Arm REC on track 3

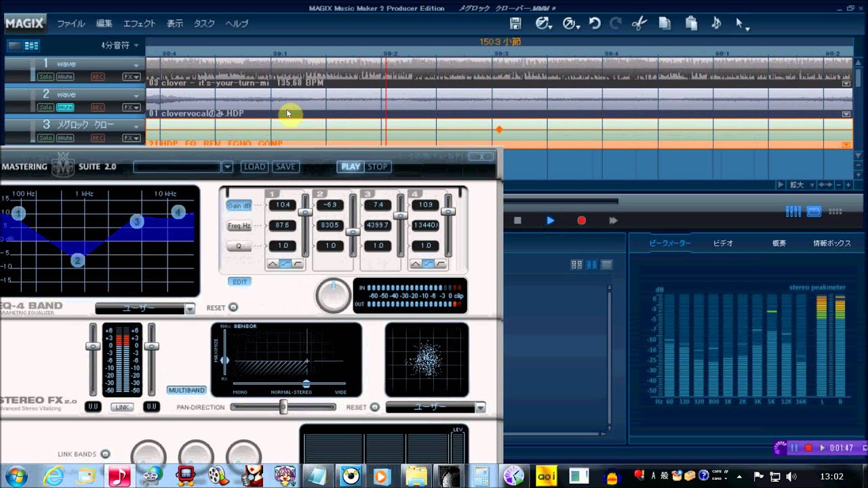[98, 138]
